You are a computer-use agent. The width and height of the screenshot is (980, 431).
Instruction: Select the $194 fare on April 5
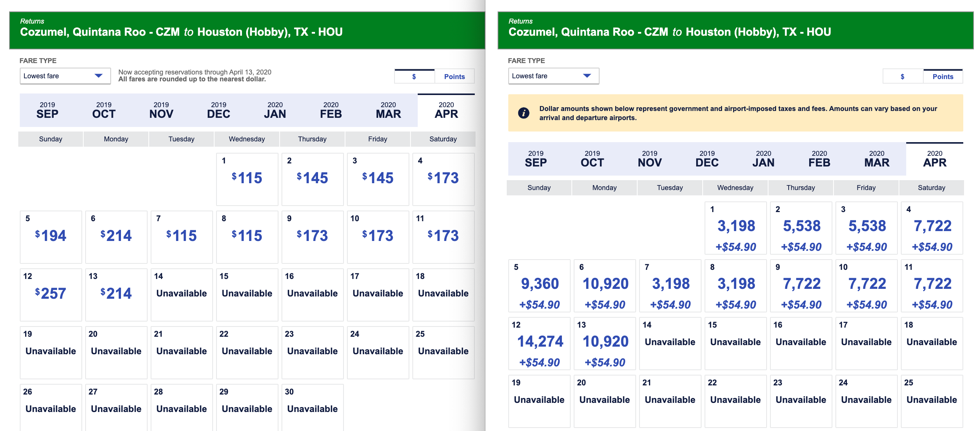51,236
